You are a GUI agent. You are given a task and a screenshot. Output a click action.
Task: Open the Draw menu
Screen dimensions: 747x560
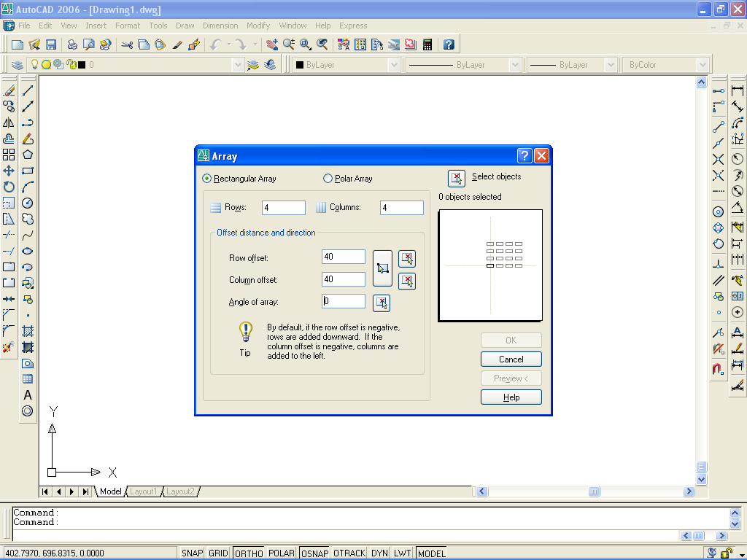coord(185,26)
